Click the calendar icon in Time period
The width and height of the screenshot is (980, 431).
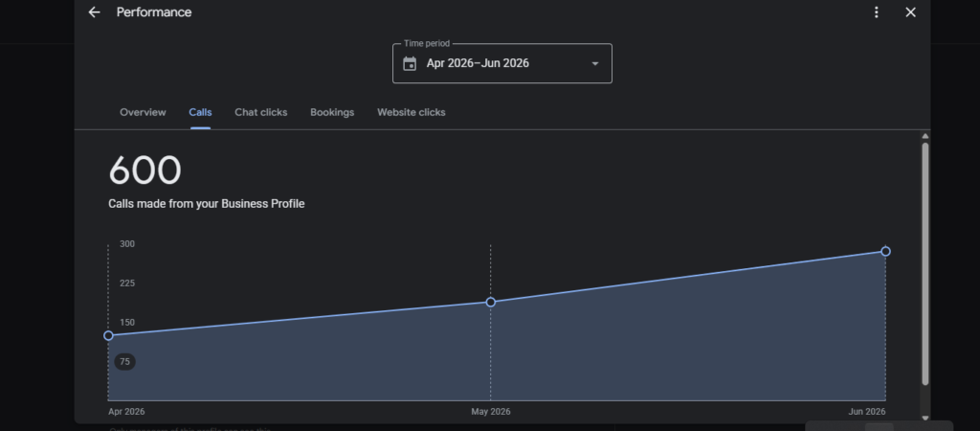tap(410, 64)
